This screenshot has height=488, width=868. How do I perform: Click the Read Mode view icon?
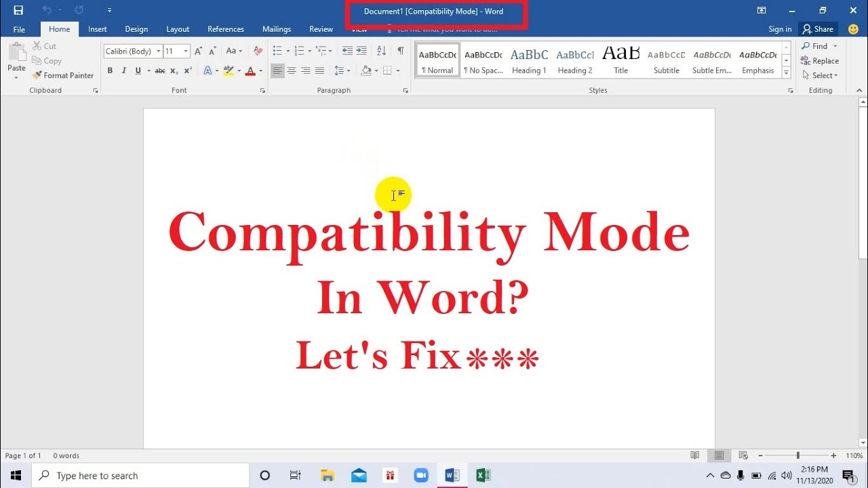point(695,455)
